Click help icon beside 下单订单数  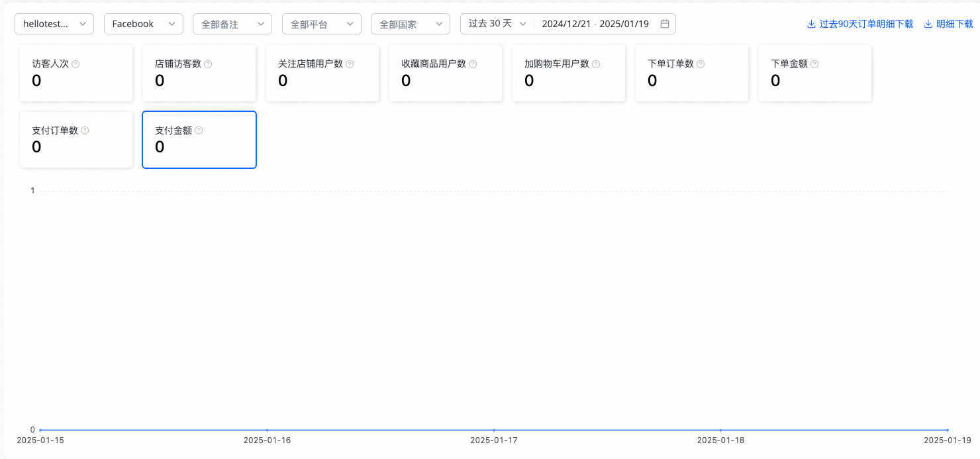coord(701,64)
